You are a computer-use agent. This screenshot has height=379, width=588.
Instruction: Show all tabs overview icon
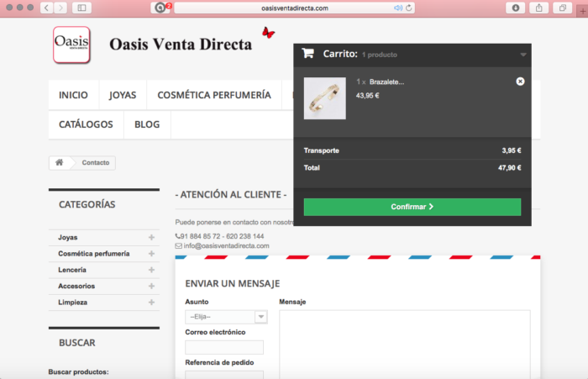(563, 8)
